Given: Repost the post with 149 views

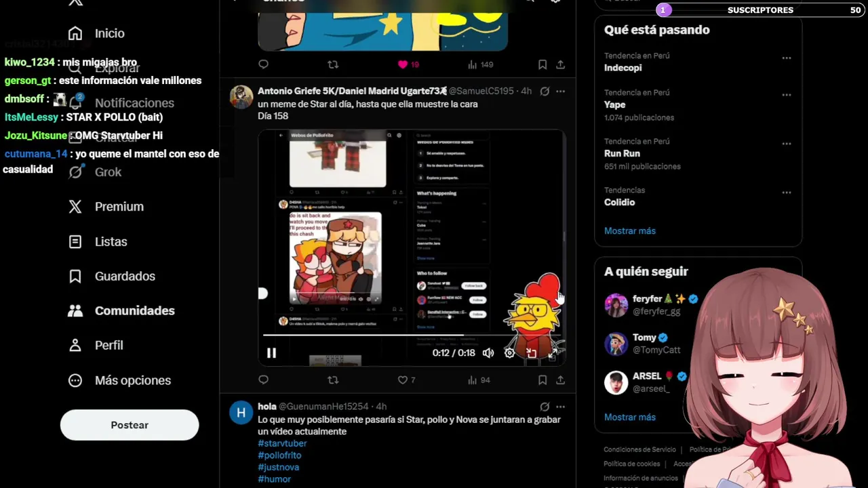Looking at the screenshot, I should point(333,64).
